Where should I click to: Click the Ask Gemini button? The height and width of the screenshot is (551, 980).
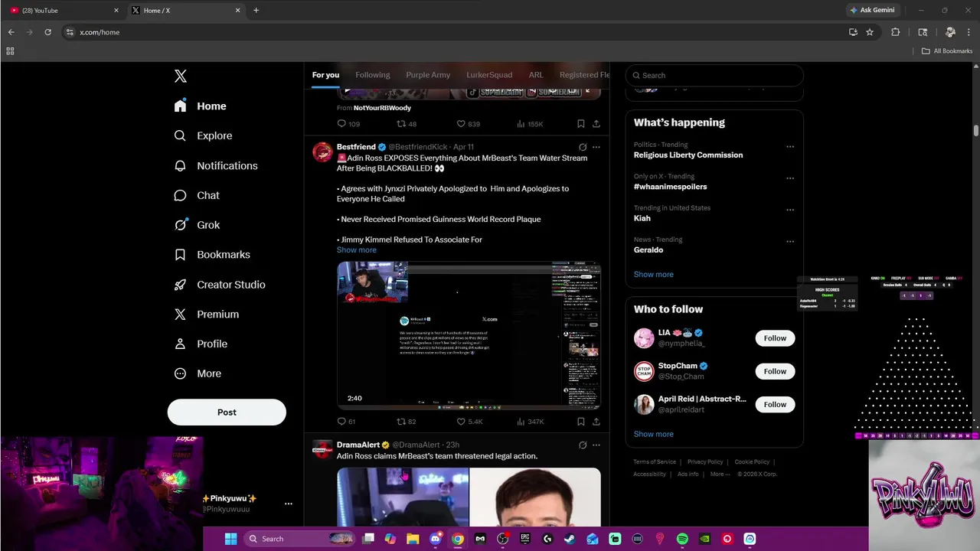click(871, 10)
